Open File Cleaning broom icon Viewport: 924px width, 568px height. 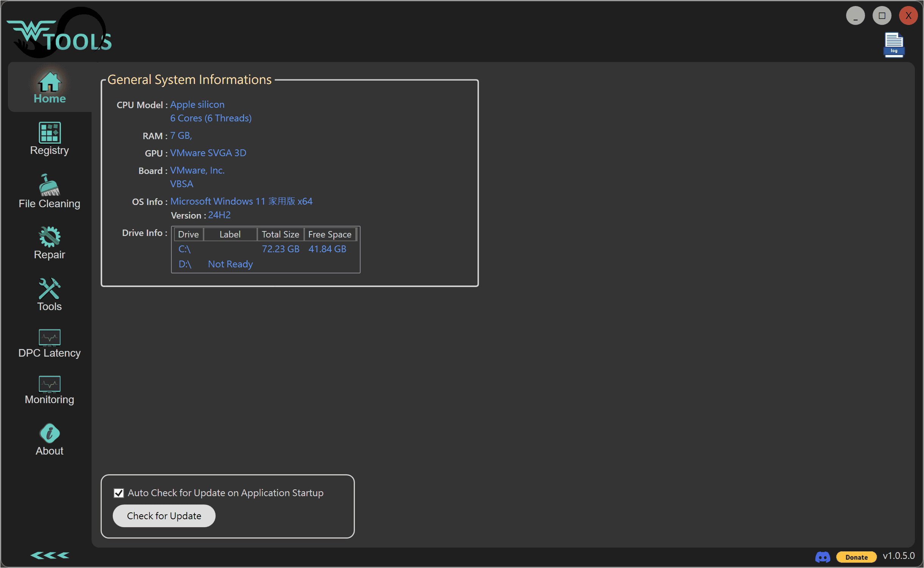click(50, 185)
